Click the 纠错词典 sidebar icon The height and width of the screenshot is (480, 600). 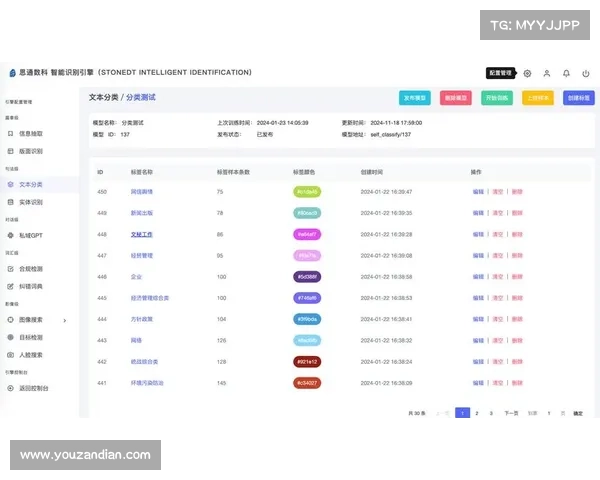tap(11, 286)
